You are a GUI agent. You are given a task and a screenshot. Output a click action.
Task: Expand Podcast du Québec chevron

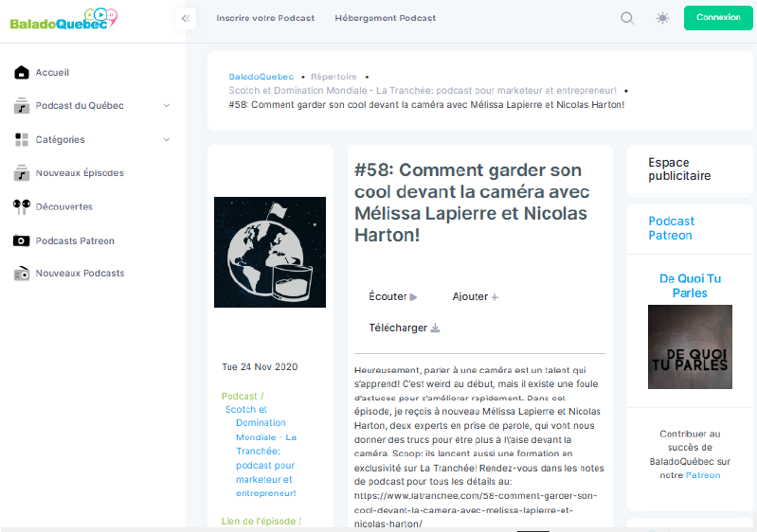pos(167,106)
